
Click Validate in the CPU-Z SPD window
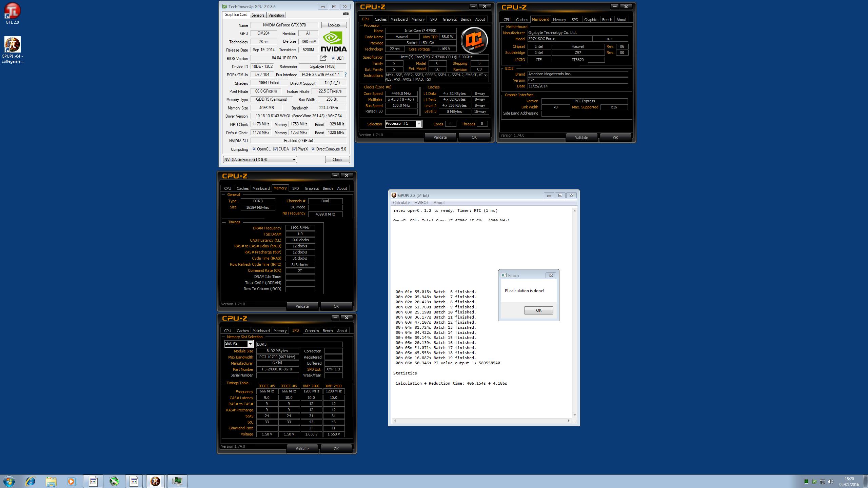tap(302, 449)
